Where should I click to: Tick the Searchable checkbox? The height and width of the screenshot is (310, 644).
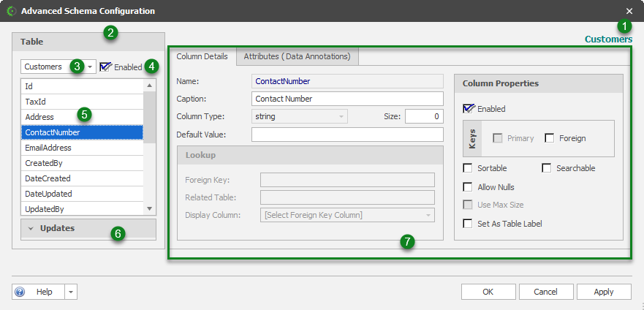[547, 168]
